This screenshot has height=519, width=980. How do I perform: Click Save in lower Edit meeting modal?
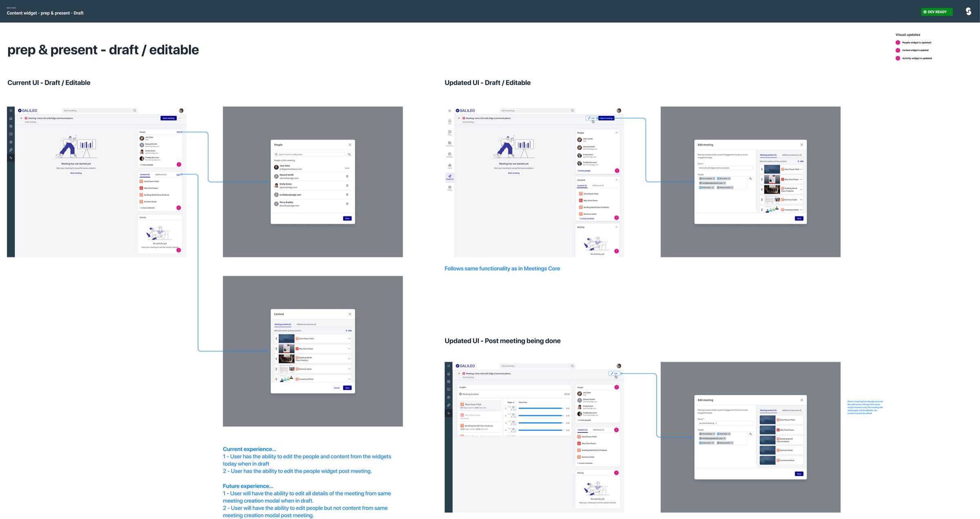pyautogui.click(x=799, y=474)
